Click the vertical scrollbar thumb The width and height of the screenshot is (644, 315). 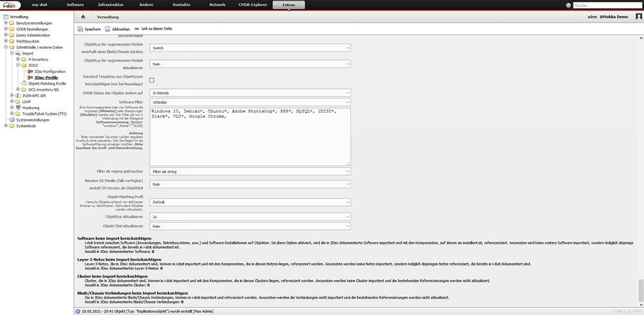(x=641, y=290)
